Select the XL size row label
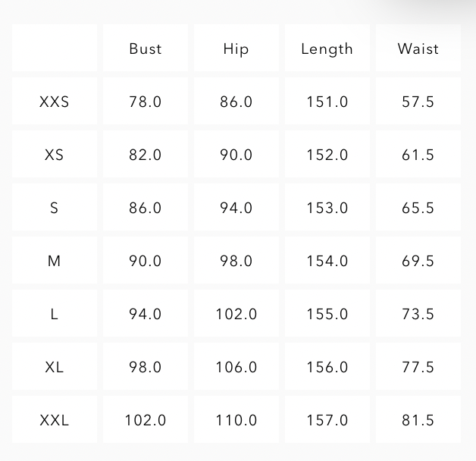Viewport: 476px width, 461px height. point(54,367)
